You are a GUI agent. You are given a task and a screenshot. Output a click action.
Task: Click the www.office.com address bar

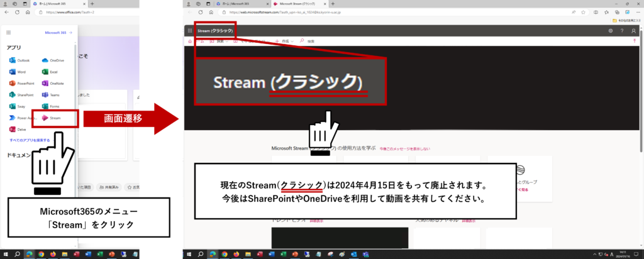[87, 13]
